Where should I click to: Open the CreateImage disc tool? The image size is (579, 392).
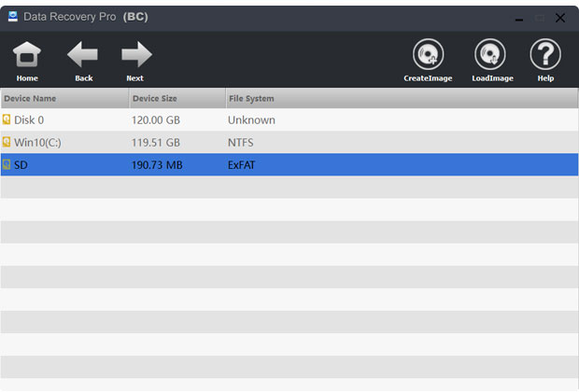coord(428,54)
